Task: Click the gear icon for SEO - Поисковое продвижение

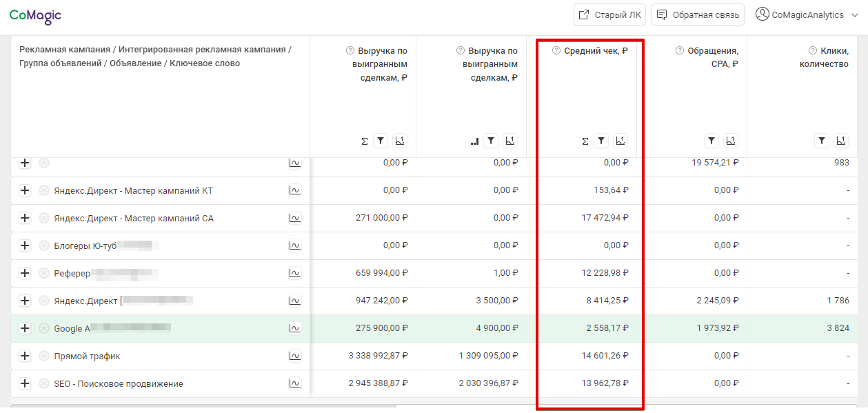Action: tap(44, 383)
